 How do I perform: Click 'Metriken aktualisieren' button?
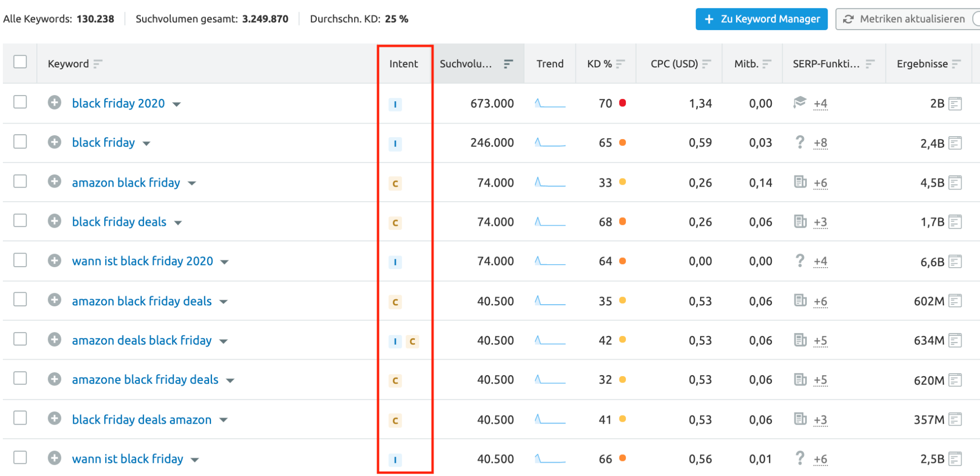coord(907,19)
